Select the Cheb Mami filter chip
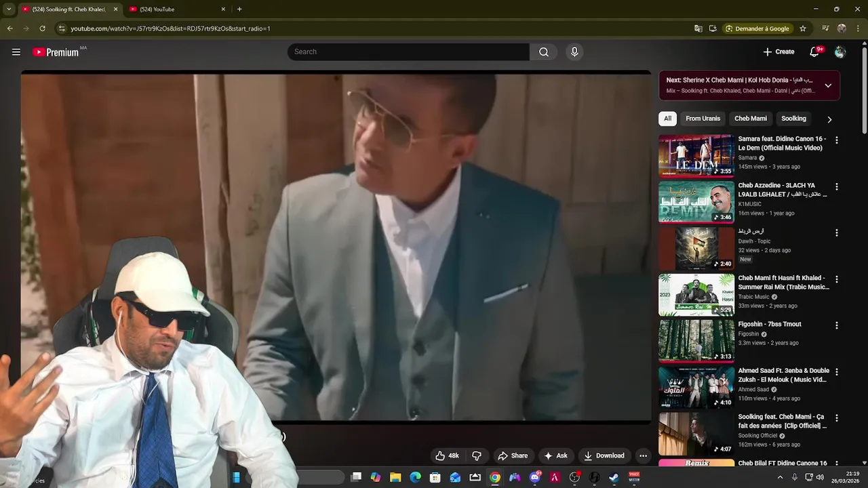Image resolution: width=868 pixels, height=488 pixels. click(751, 119)
